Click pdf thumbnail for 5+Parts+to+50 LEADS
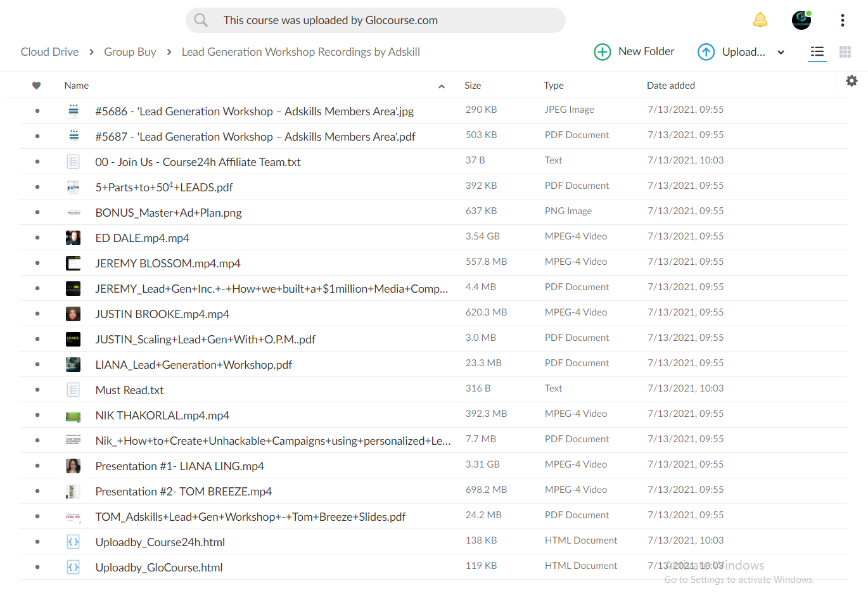Screen dimensions: 868x593 click(73, 187)
